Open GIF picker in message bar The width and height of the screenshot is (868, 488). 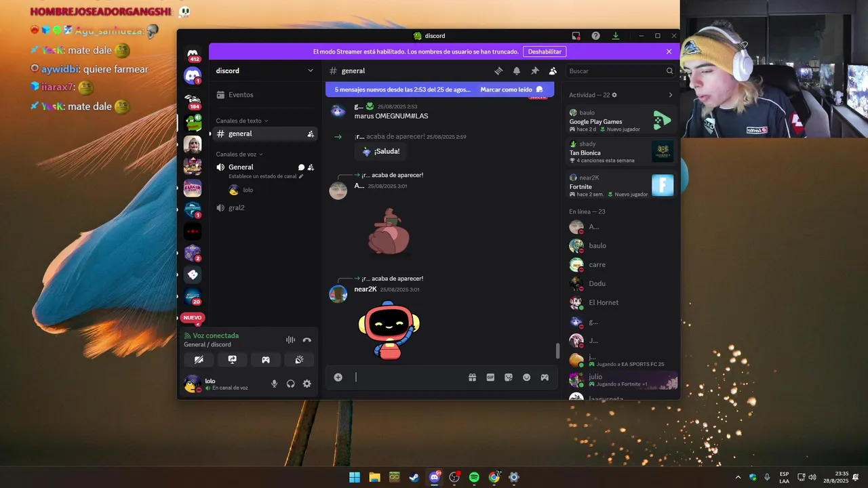490,378
